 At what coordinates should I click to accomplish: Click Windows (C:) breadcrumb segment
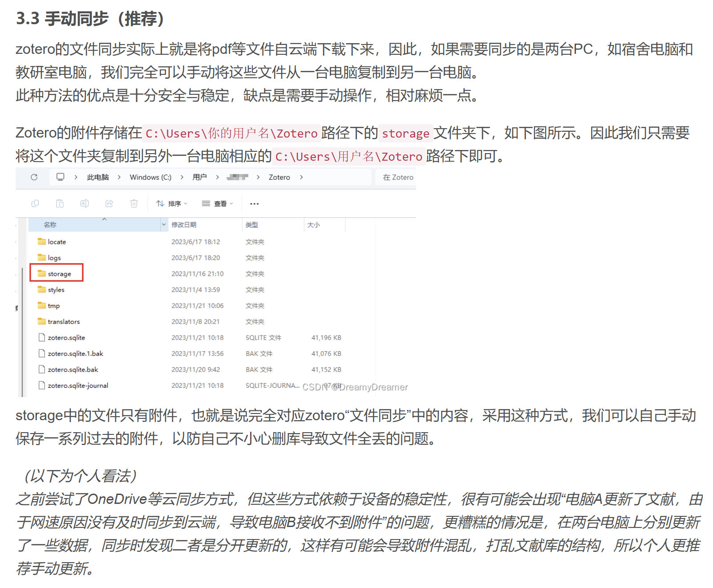150,177
